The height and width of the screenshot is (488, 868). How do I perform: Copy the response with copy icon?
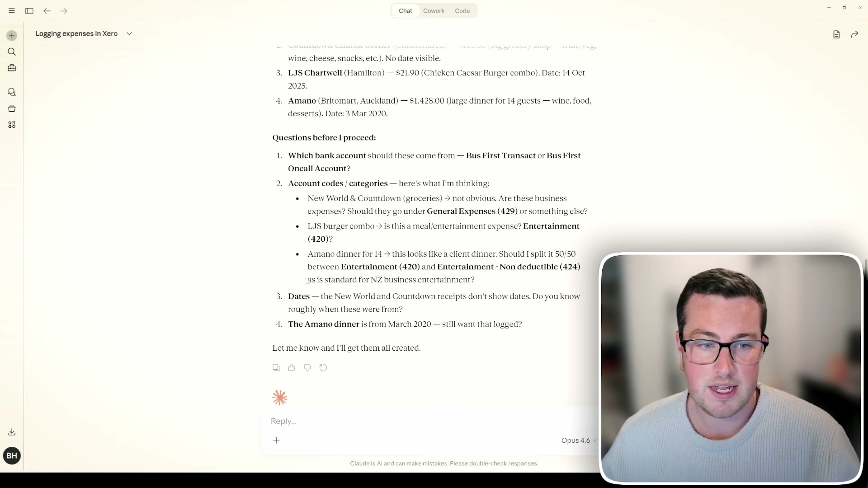276,368
